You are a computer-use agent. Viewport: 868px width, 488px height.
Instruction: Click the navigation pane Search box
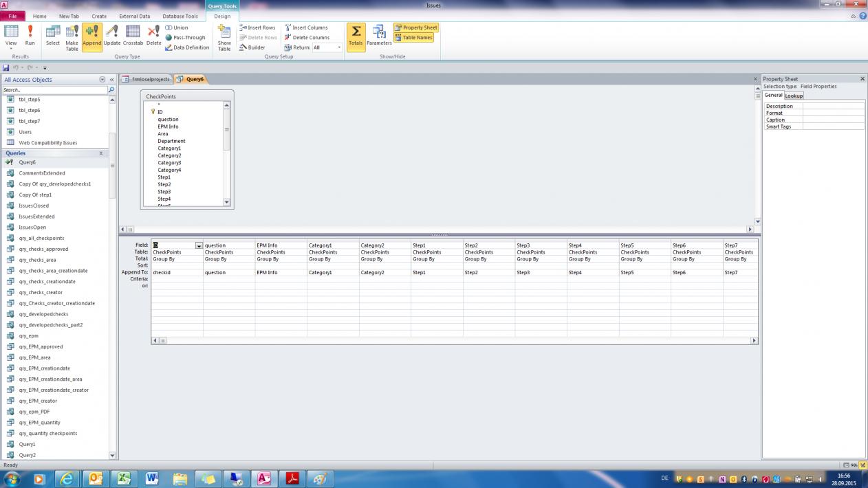[x=55, y=90]
